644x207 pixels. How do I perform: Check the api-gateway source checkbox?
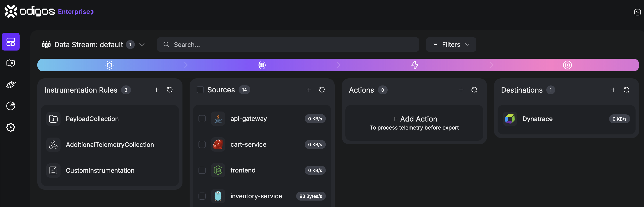coord(202,119)
